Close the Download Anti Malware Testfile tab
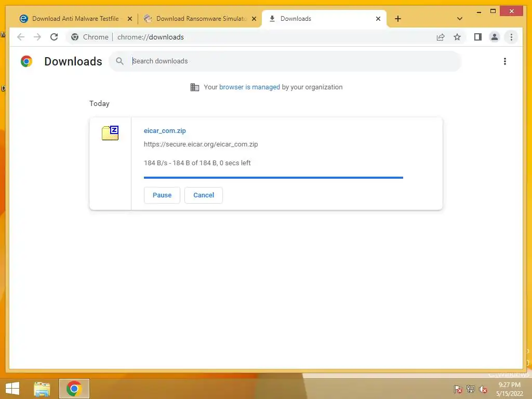Image resolution: width=532 pixels, height=399 pixels. click(x=129, y=19)
